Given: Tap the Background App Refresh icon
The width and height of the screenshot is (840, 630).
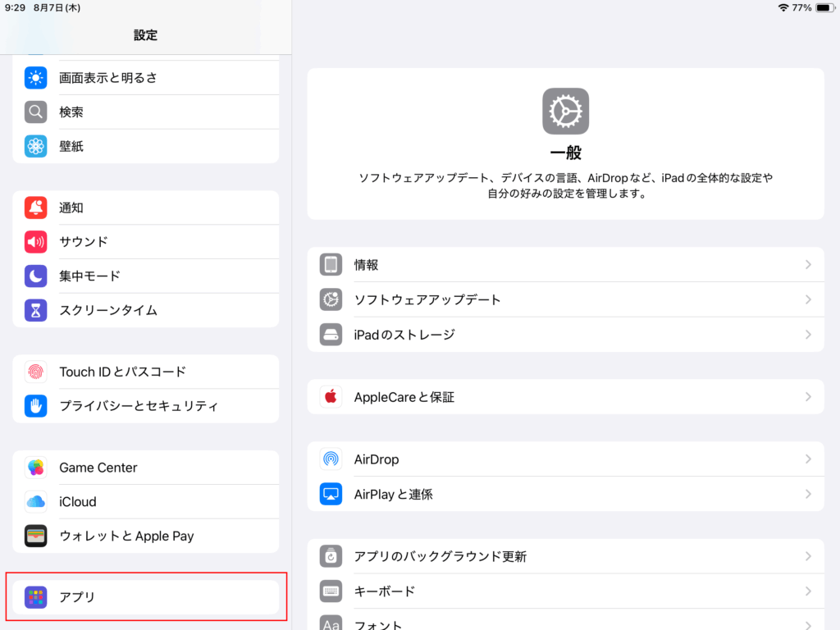Looking at the screenshot, I should [x=331, y=557].
